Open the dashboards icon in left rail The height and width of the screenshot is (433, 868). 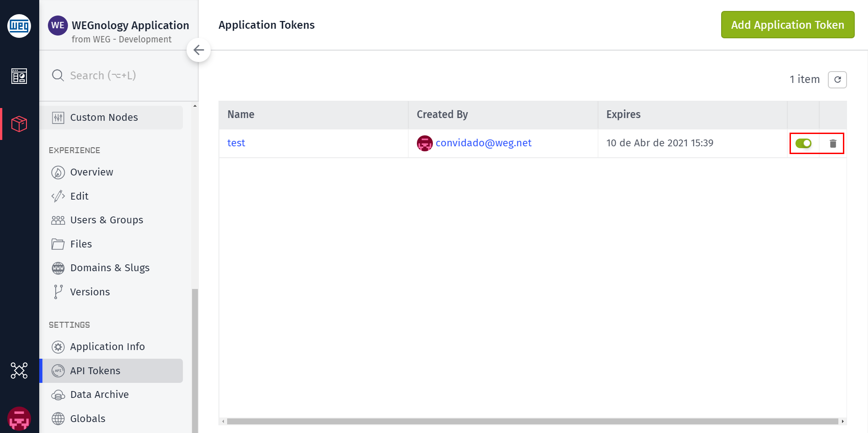click(19, 76)
